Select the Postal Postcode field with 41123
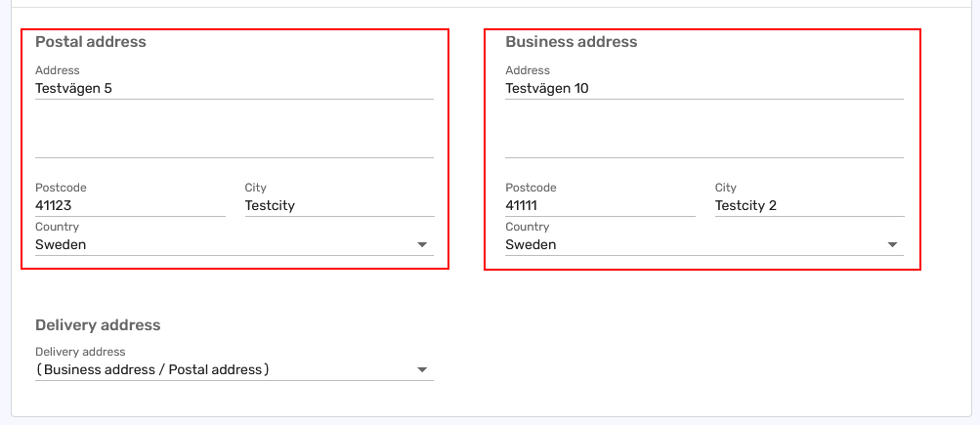 click(130, 206)
